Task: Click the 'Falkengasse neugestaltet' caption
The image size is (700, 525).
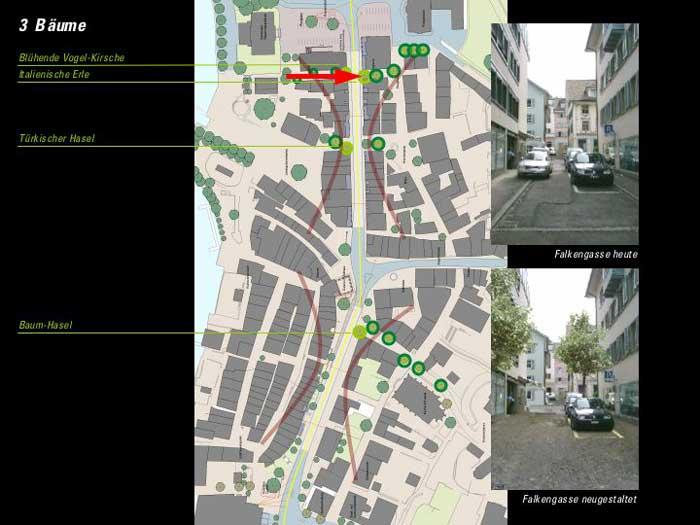Action: point(579,499)
